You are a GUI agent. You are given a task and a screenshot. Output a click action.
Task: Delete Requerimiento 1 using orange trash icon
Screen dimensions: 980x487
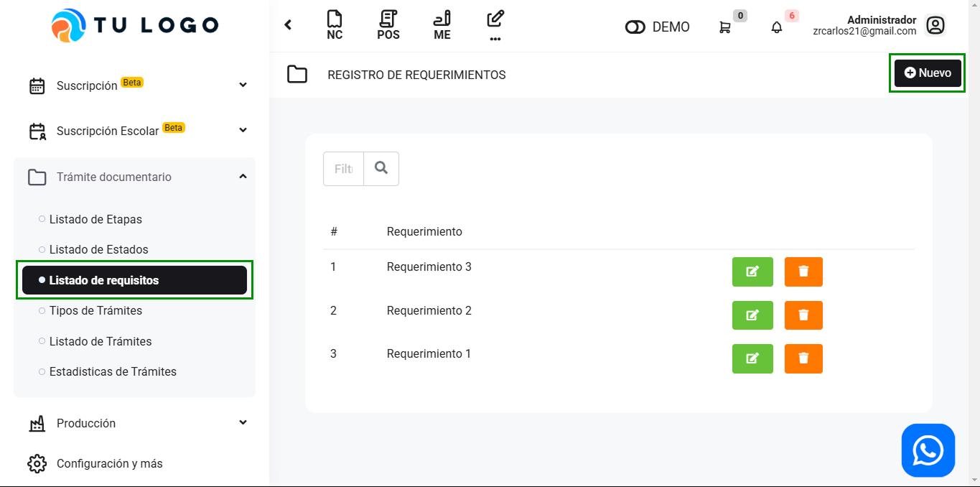[x=803, y=358]
